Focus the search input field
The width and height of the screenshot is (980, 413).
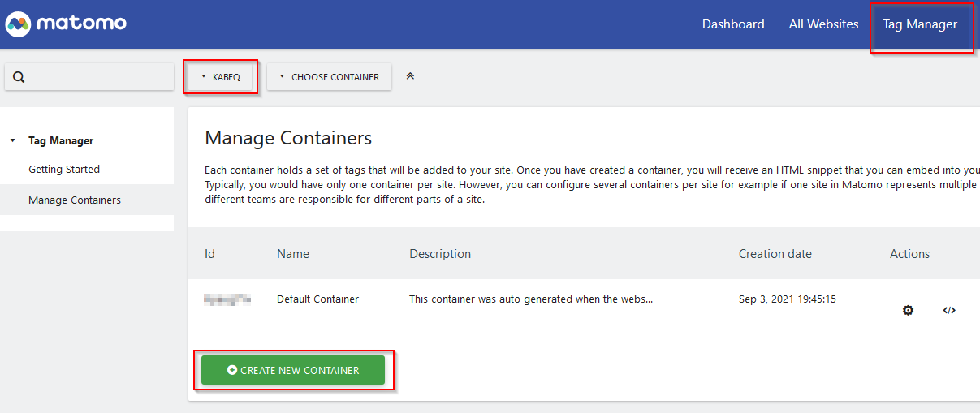(x=97, y=77)
